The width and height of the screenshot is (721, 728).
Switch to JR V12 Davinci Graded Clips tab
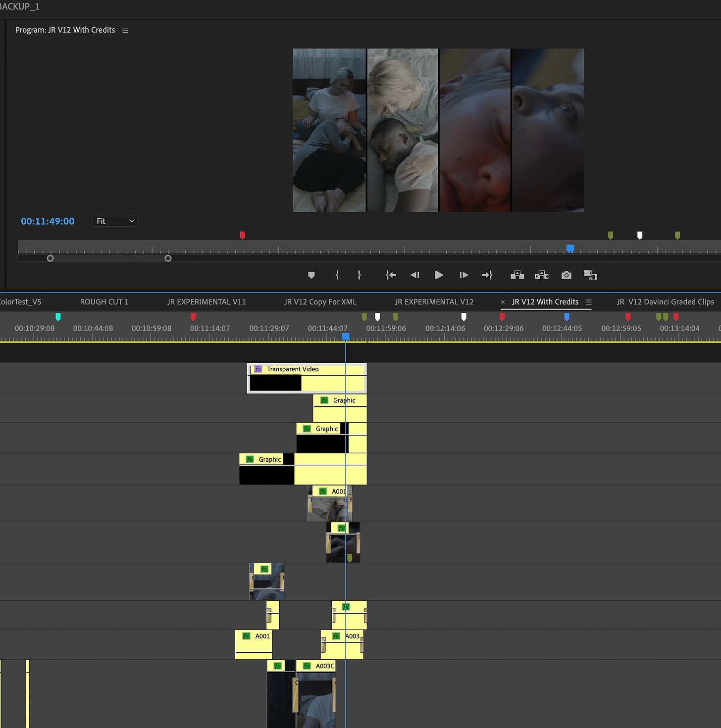click(x=666, y=302)
